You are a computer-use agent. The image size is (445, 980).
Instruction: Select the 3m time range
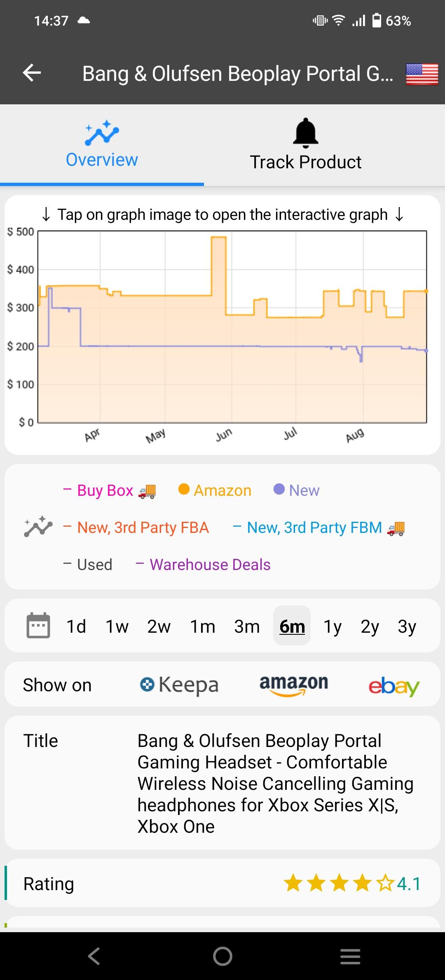coord(247,626)
